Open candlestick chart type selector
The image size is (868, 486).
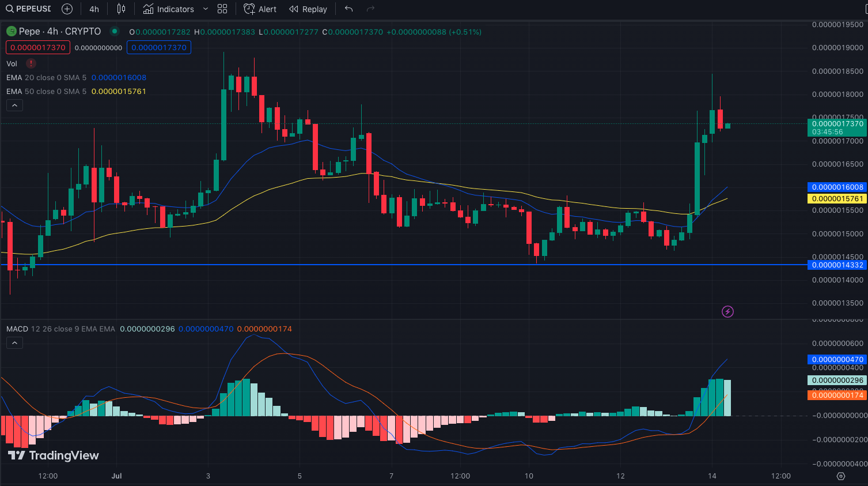tap(121, 9)
